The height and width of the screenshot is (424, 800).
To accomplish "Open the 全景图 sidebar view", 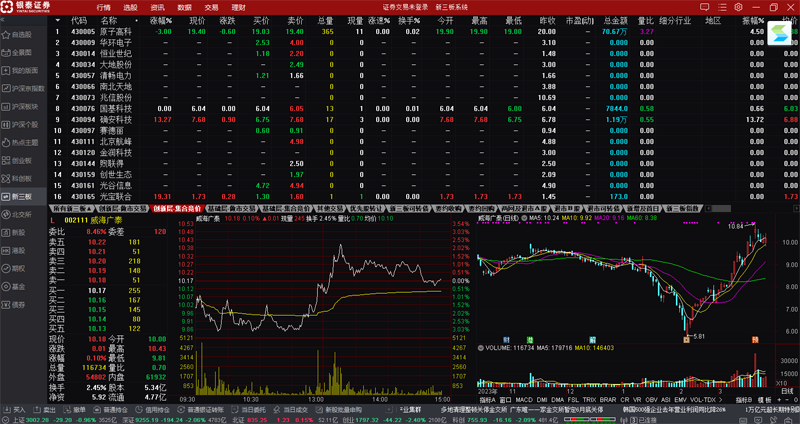I will coord(22,53).
